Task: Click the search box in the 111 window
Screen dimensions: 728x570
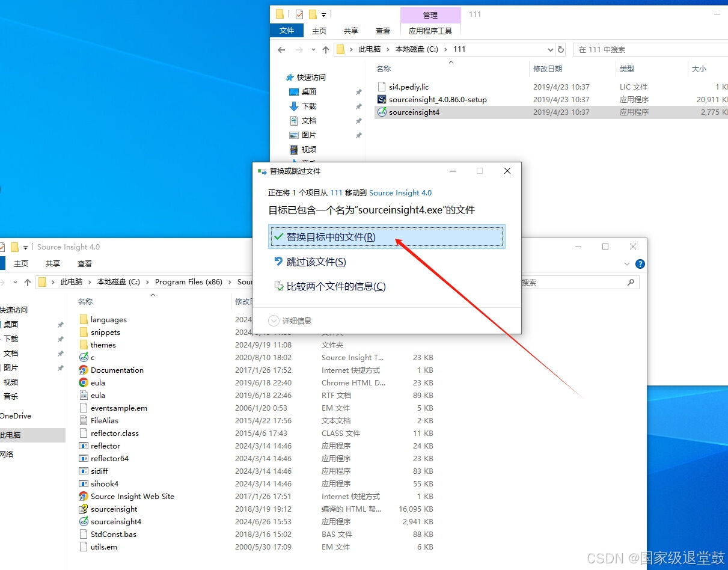Action: (650, 49)
